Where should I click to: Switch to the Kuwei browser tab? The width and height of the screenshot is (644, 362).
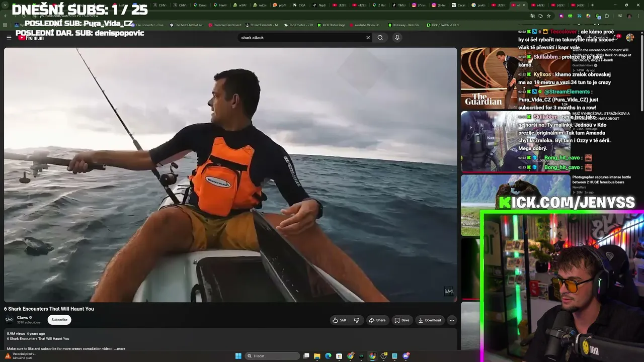point(201,5)
